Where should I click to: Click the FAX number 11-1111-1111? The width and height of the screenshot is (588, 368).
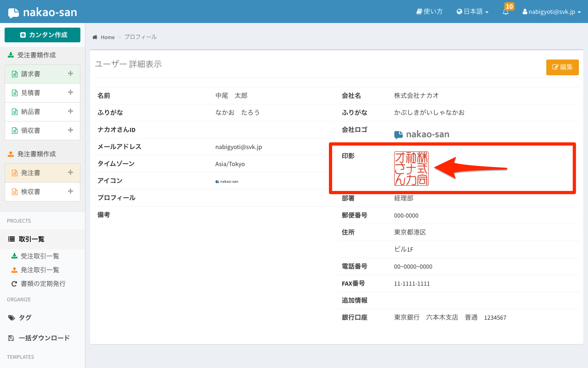pyautogui.click(x=412, y=284)
